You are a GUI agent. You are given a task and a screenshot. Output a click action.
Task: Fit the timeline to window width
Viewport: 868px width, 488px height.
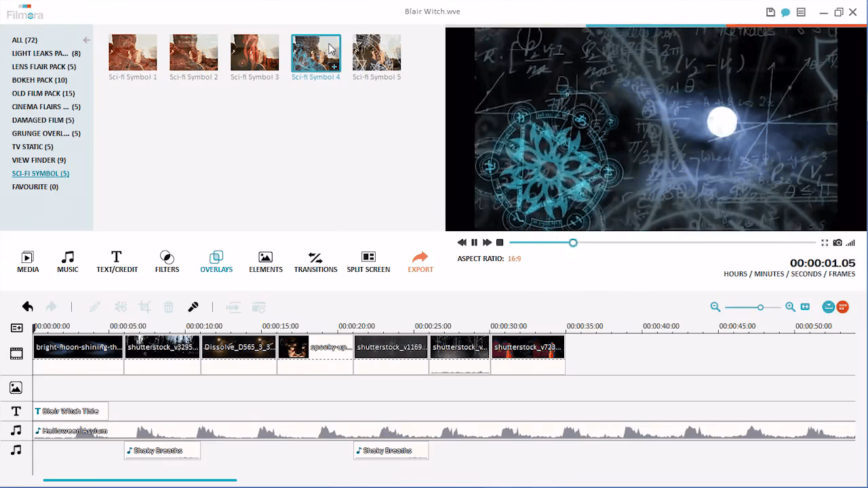pos(805,307)
